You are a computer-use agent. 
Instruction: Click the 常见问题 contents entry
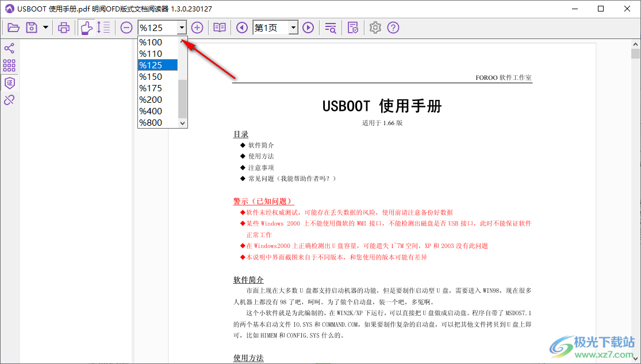click(292, 179)
